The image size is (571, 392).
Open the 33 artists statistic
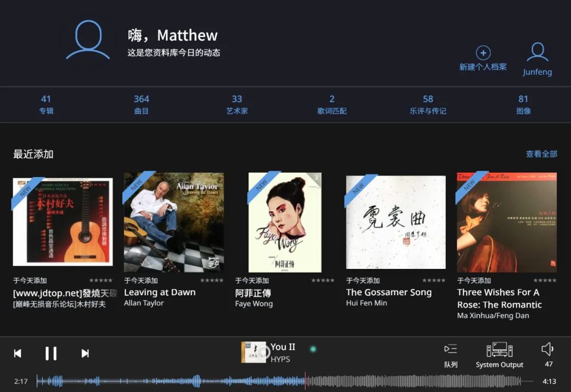(x=237, y=104)
